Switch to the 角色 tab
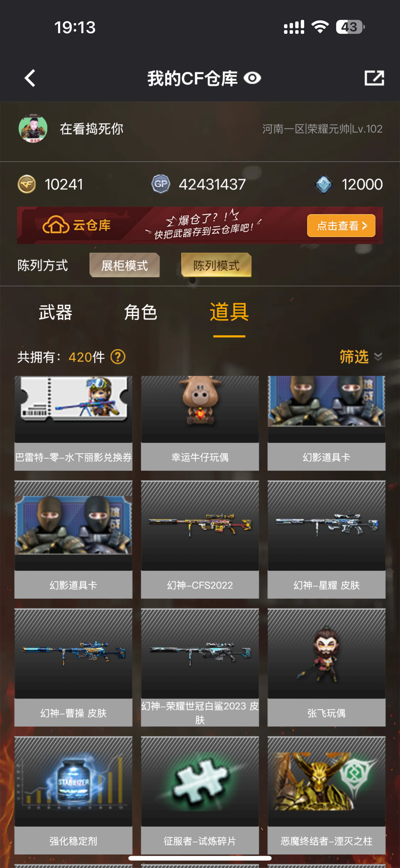Screen dimensions: 400x868 tap(141, 312)
